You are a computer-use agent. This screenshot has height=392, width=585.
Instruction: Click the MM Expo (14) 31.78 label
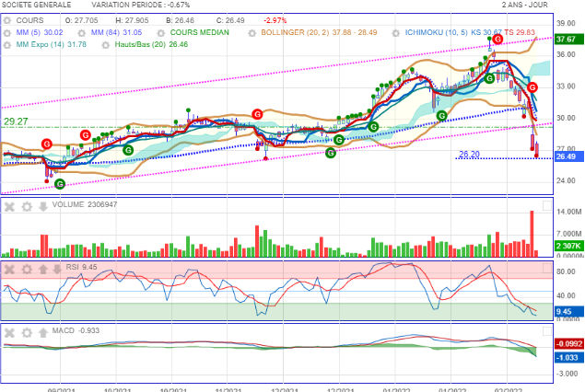(x=51, y=44)
